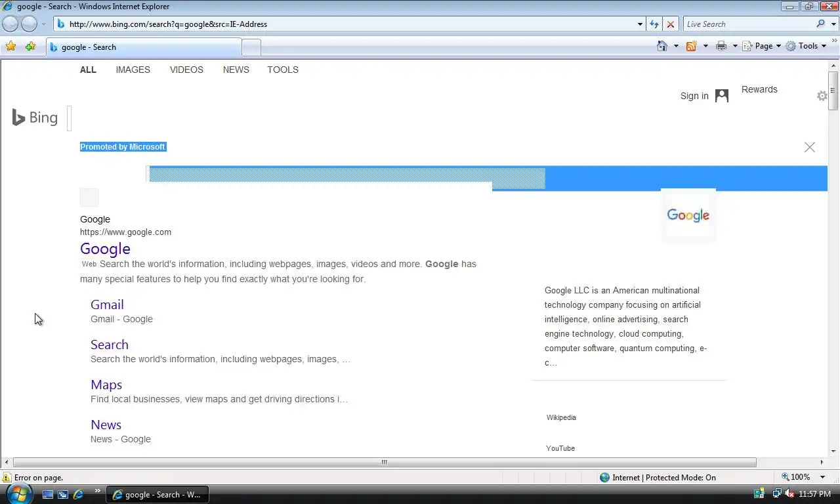Viewport: 840px width, 504px height.
Task: Click the Home page icon
Action: tap(662, 46)
